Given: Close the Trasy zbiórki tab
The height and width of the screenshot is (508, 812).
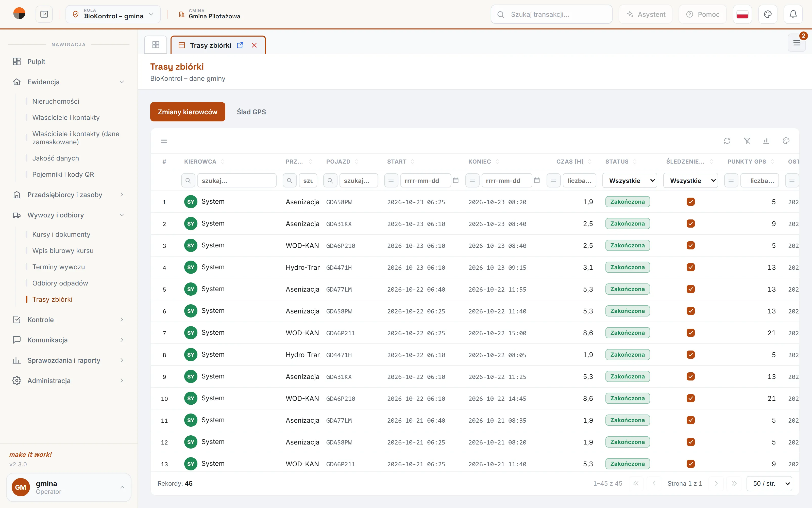Looking at the screenshot, I should (254, 45).
